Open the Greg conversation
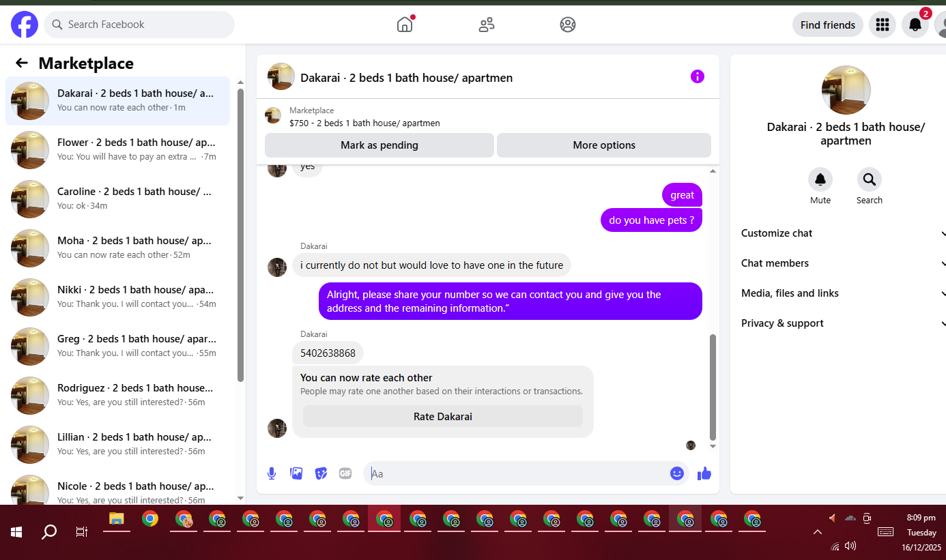Viewport: 946px width, 560px height. [117, 347]
